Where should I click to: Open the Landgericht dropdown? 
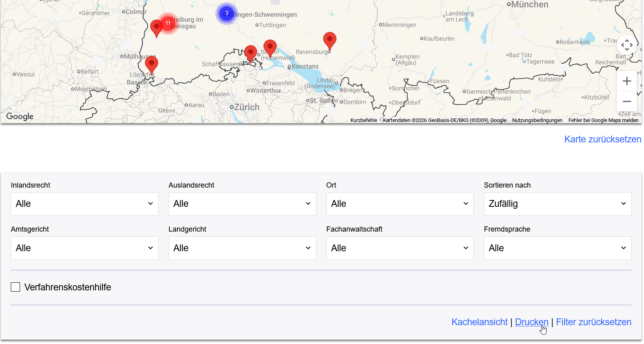(x=242, y=248)
